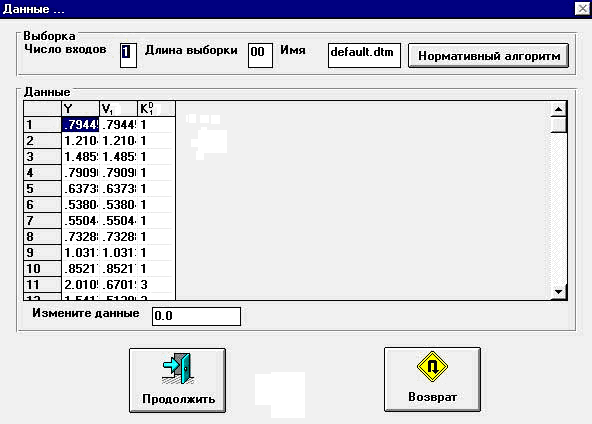Click K1 cell with value 3 in row 11
592x424 pixels.
coord(156,284)
